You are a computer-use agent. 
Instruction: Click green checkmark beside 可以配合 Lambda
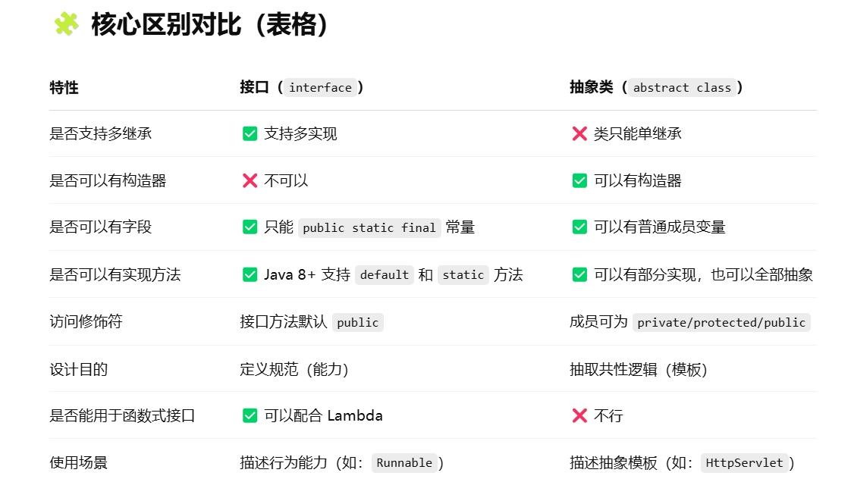(250, 415)
